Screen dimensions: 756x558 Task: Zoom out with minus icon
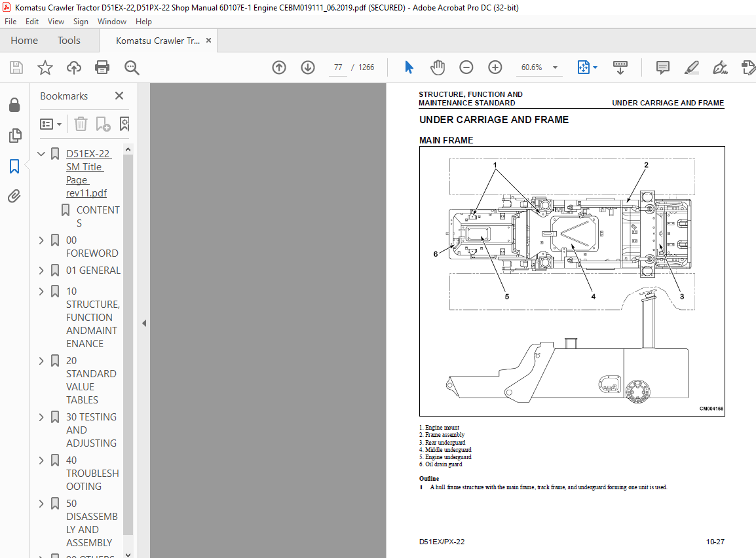coord(466,67)
